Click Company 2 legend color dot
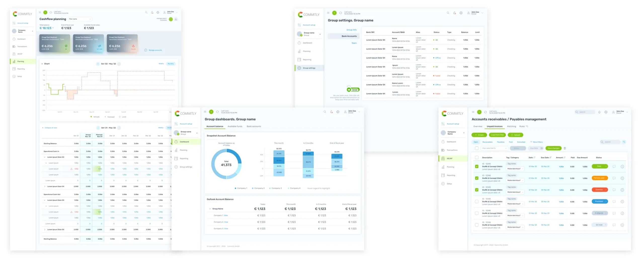 (x=253, y=188)
